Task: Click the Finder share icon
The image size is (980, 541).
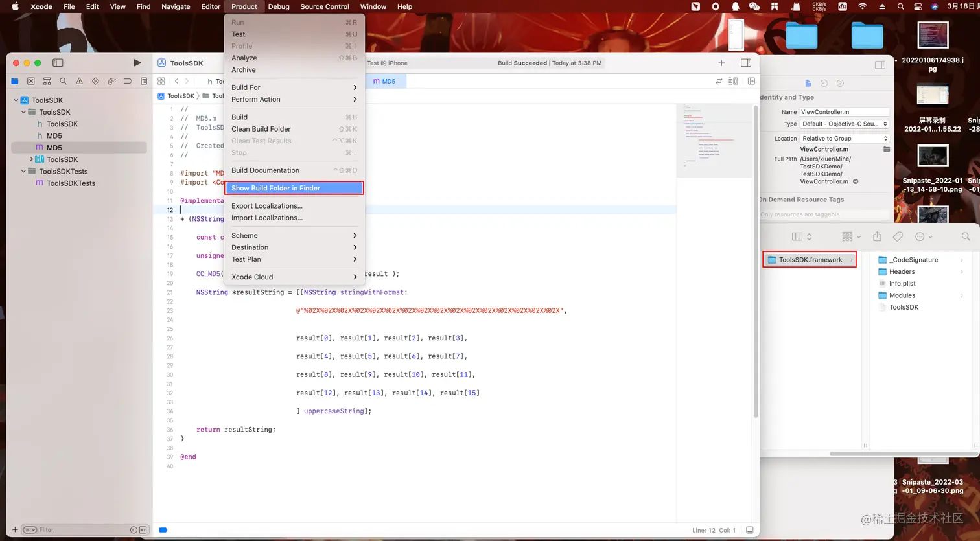Action: point(877,236)
